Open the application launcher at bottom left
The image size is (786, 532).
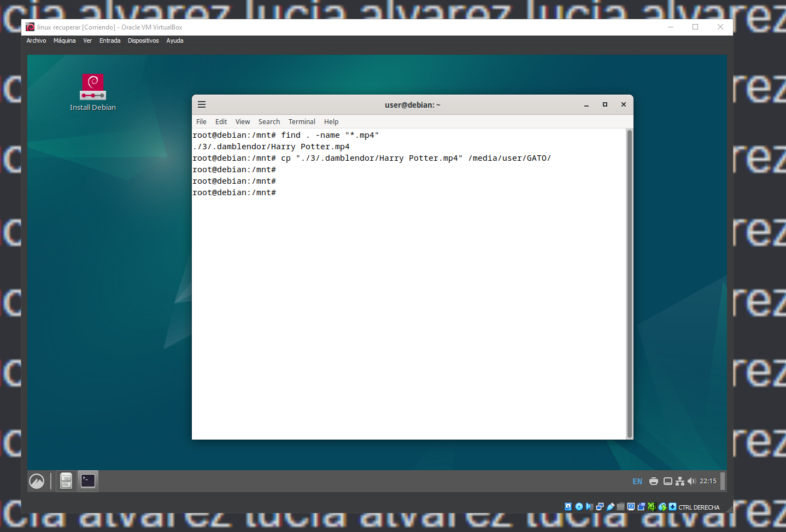coord(37,481)
